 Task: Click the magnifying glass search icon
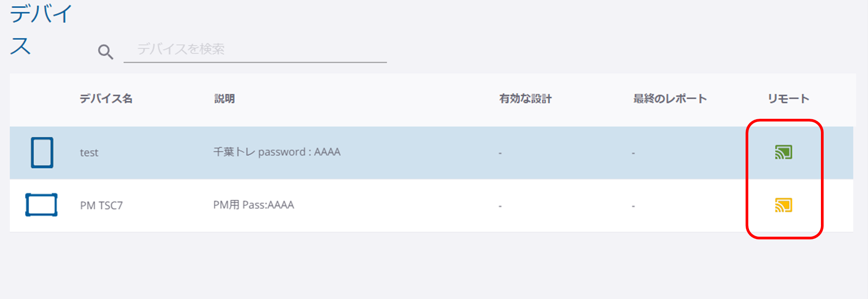[105, 52]
